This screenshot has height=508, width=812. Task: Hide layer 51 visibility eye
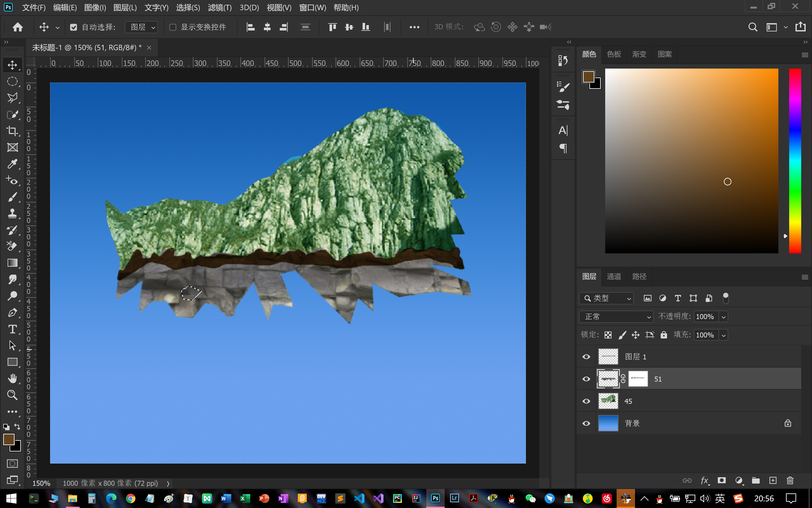coord(586,379)
